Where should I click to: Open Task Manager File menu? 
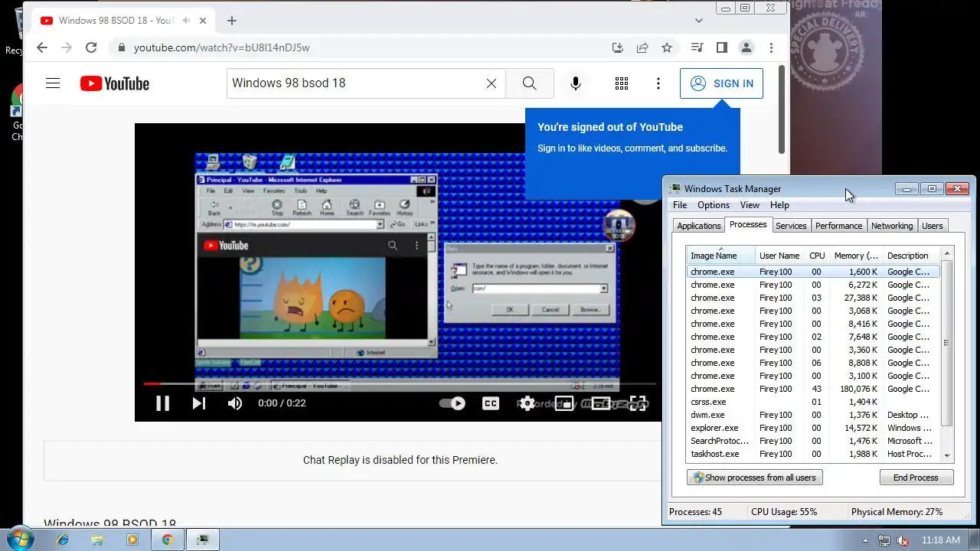[x=680, y=205]
